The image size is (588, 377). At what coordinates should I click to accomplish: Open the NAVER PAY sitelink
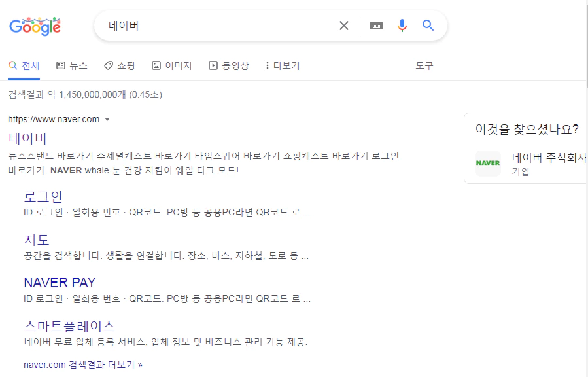(60, 283)
